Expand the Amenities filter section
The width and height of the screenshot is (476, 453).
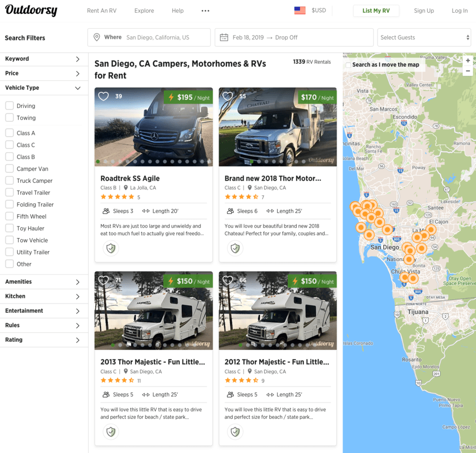(x=44, y=282)
